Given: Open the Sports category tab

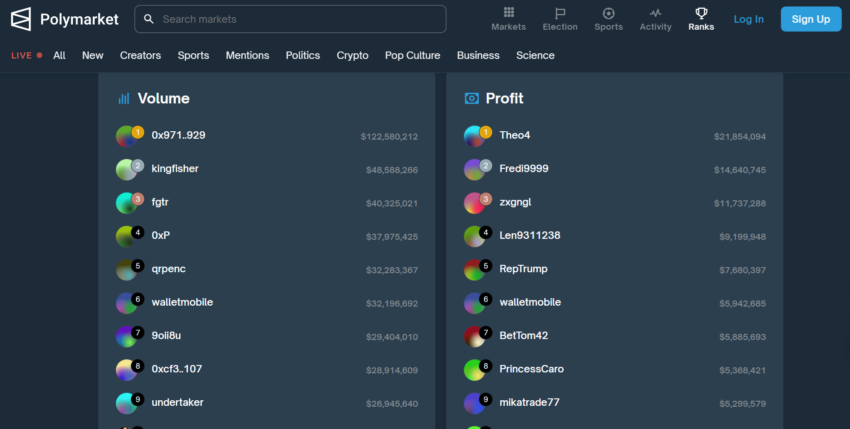Looking at the screenshot, I should point(194,55).
